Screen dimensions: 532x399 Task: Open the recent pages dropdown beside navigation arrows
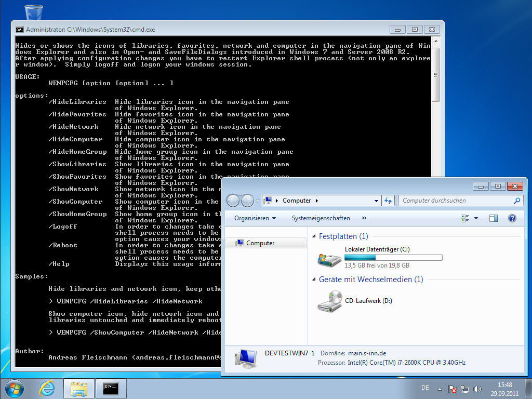[x=258, y=201]
